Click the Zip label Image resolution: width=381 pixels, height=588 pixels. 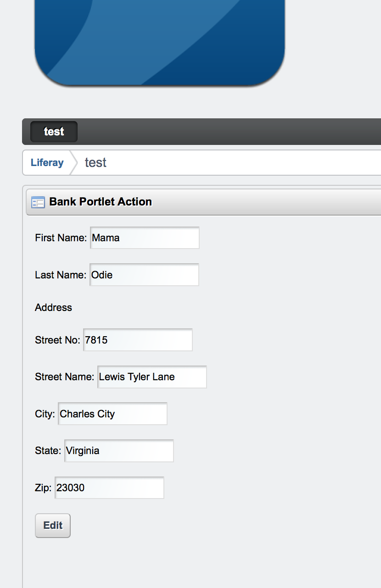(43, 488)
